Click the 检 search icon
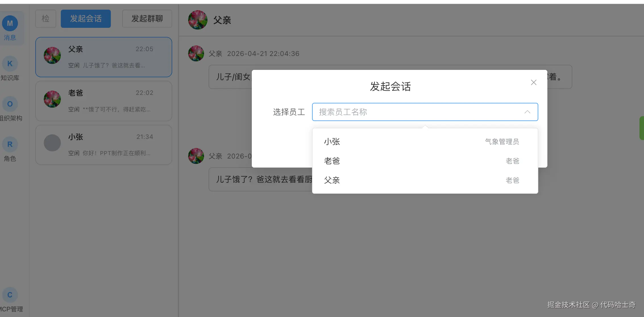644x317 pixels. (x=45, y=18)
